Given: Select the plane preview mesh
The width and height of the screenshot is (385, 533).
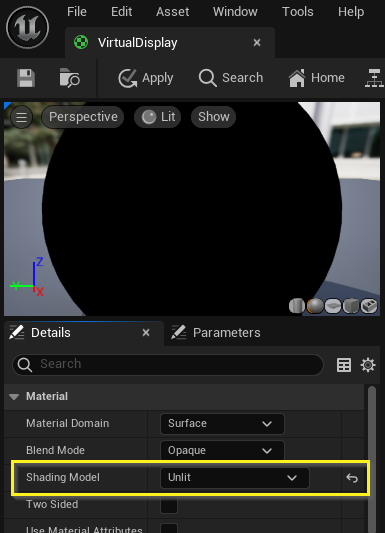Looking at the screenshot, I should (x=333, y=306).
